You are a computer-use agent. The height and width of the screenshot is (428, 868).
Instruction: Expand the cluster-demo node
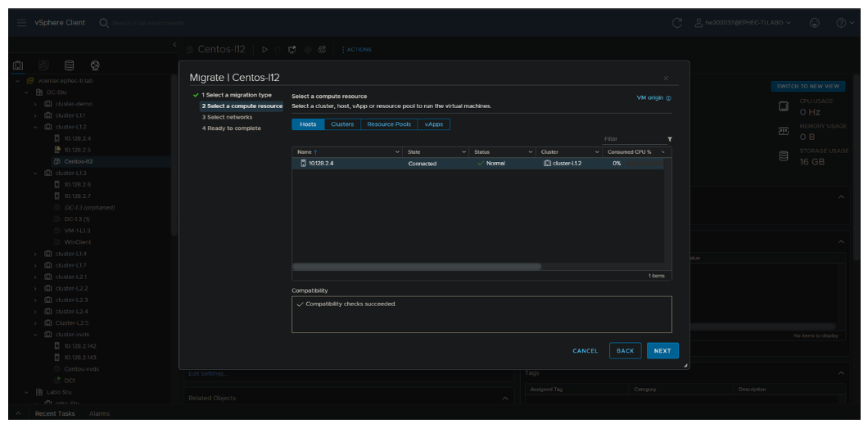pos(35,104)
